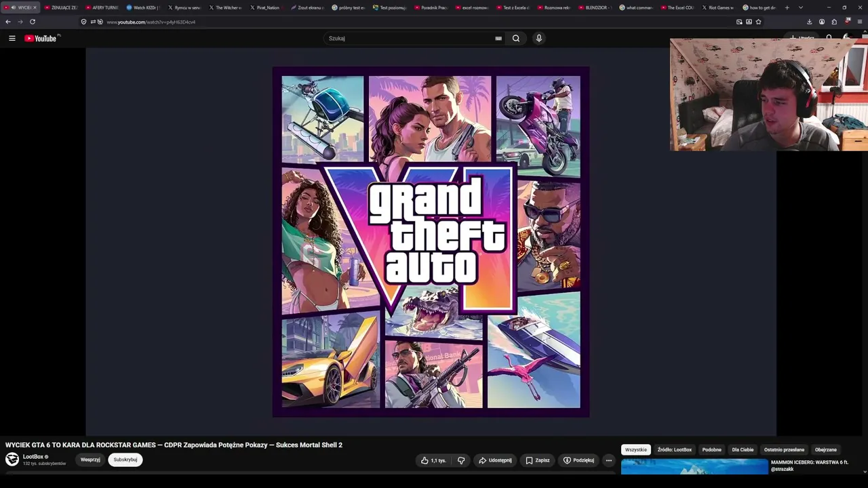Dislike the video with the thumbs-down icon
The image size is (868, 488).
click(461, 460)
